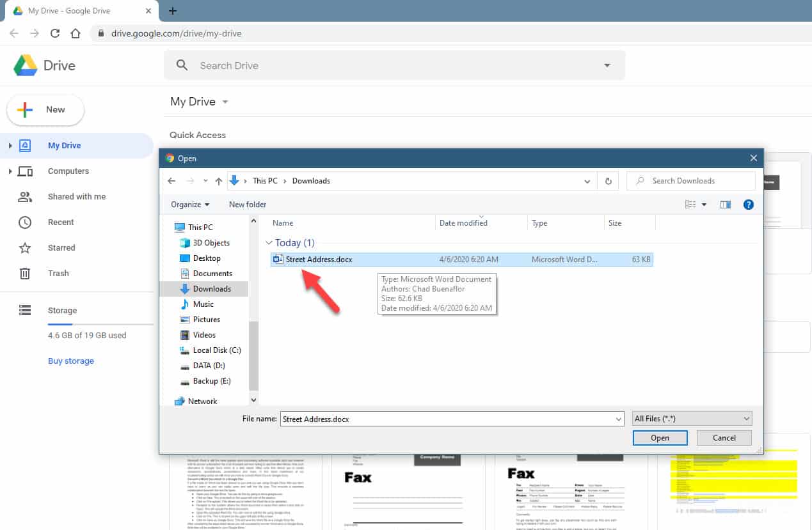Click the Open button
Image resolution: width=812 pixels, height=530 pixels.
click(x=660, y=438)
